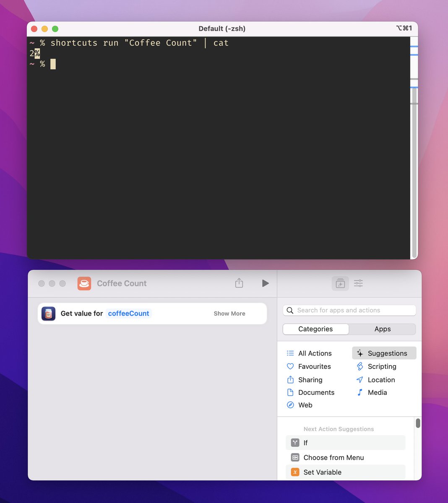The image size is (448, 503).
Task: Select Sharing category
Action: (310, 380)
